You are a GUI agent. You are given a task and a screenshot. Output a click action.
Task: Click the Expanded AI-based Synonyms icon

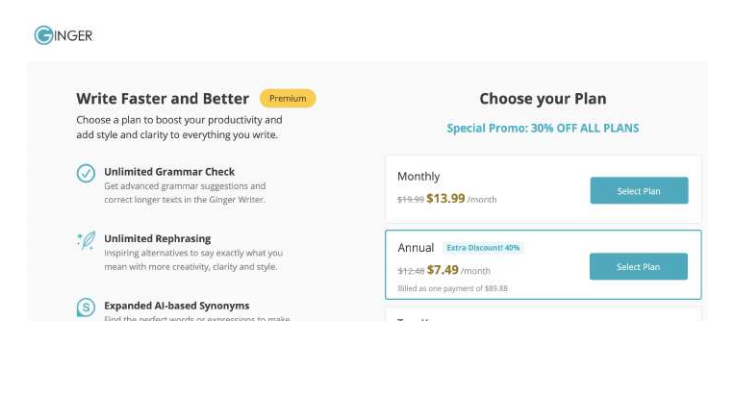tap(86, 307)
